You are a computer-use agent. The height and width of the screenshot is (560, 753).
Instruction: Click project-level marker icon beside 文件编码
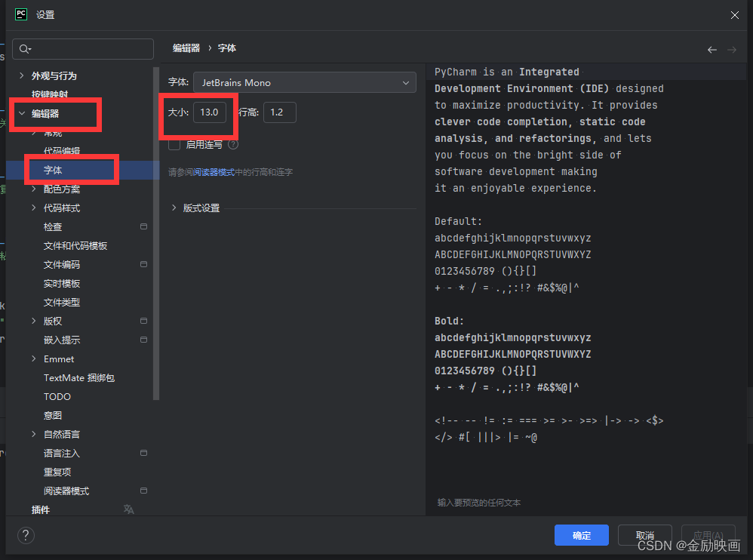pyautogui.click(x=143, y=264)
